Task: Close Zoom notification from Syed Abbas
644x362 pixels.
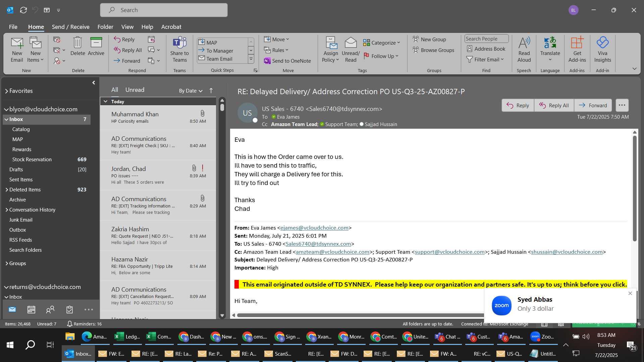Action: pyautogui.click(x=630, y=293)
